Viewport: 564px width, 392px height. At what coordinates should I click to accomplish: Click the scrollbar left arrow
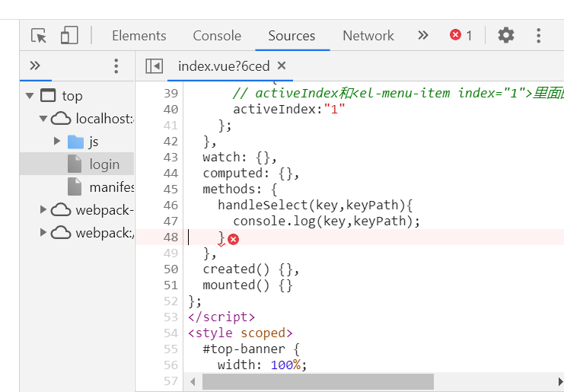tap(193, 381)
